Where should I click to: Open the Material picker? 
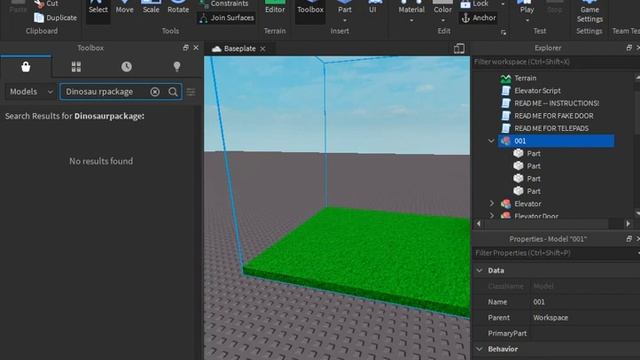411,7
